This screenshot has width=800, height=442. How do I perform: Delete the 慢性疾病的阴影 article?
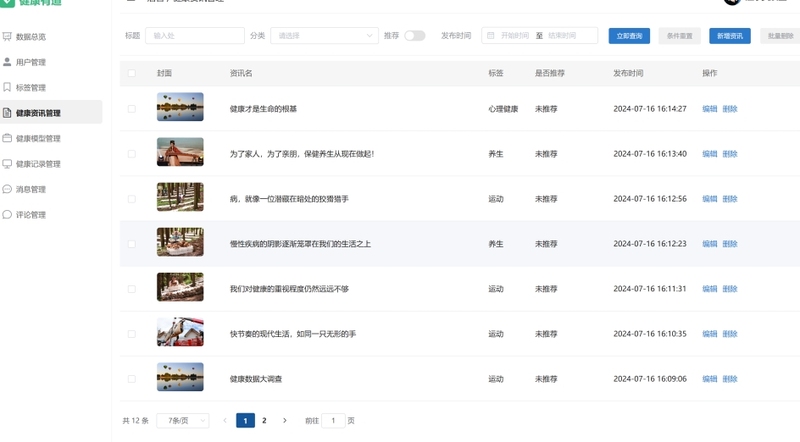coord(730,244)
